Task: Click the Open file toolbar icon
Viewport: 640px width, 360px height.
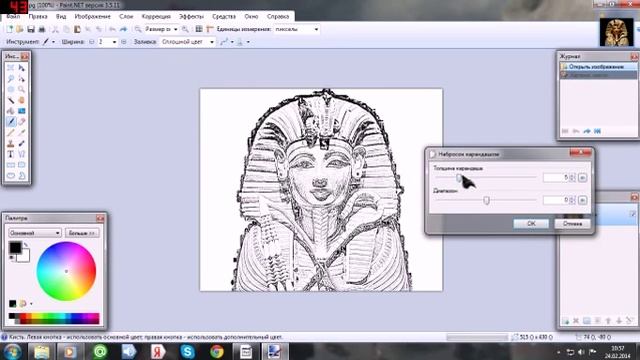Action: (x=20, y=29)
